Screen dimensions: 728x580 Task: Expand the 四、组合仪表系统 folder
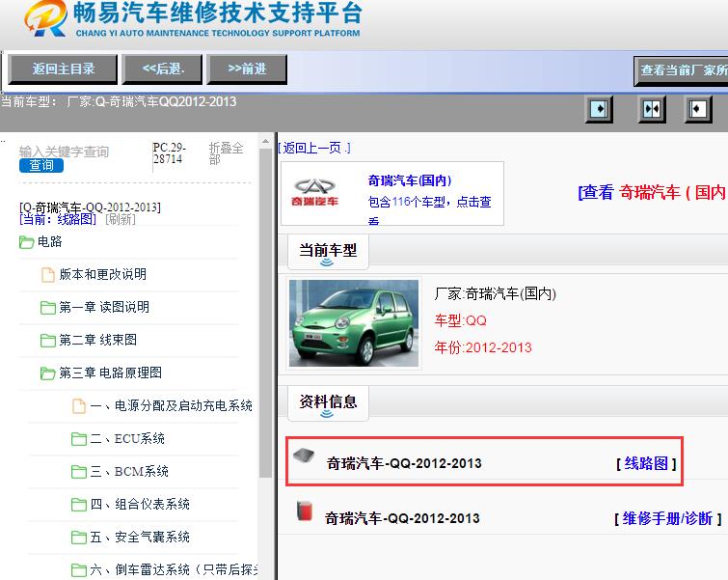click(x=79, y=505)
